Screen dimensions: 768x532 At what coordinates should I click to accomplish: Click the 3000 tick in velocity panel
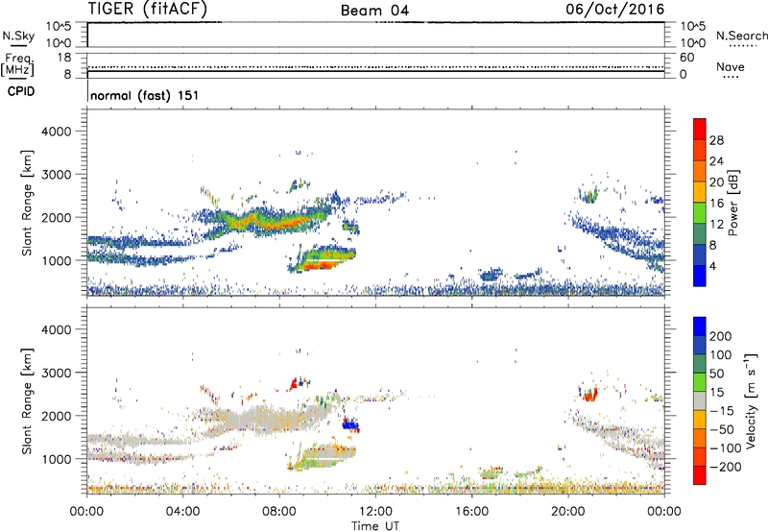click(x=57, y=373)
